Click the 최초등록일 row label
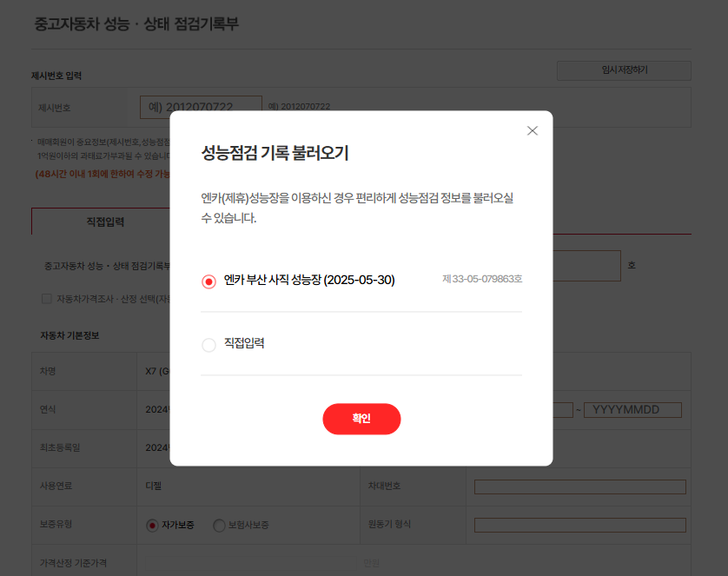Viewport: 728px width, 576px height. 60,447
